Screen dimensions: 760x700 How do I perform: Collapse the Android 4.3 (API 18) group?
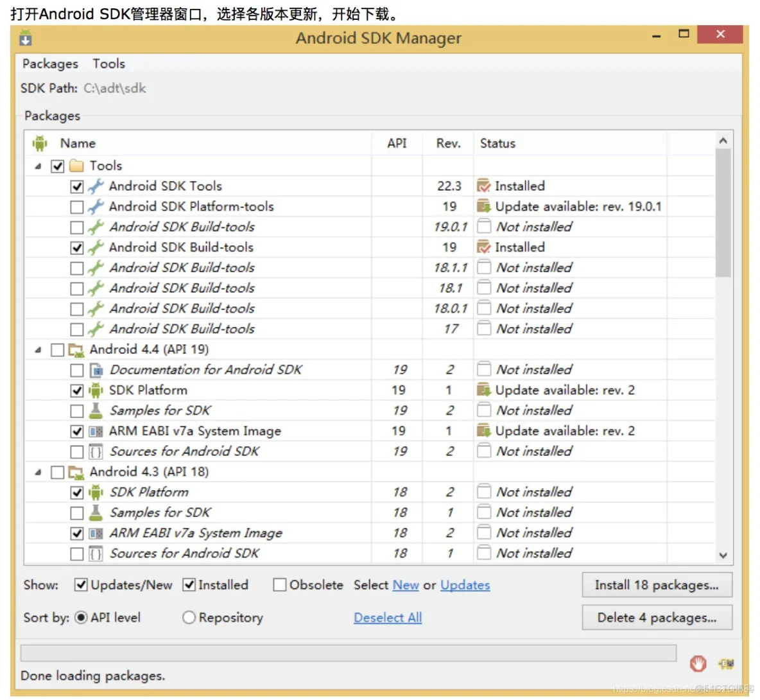39,472
